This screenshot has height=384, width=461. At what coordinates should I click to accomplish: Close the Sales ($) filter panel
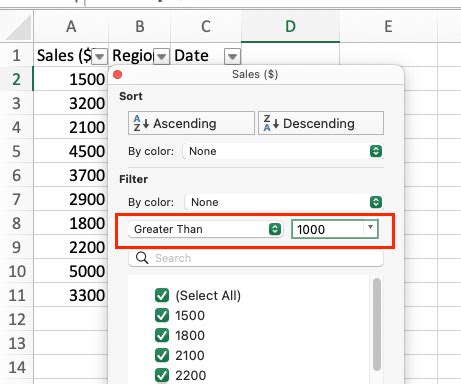click(117, 74)
